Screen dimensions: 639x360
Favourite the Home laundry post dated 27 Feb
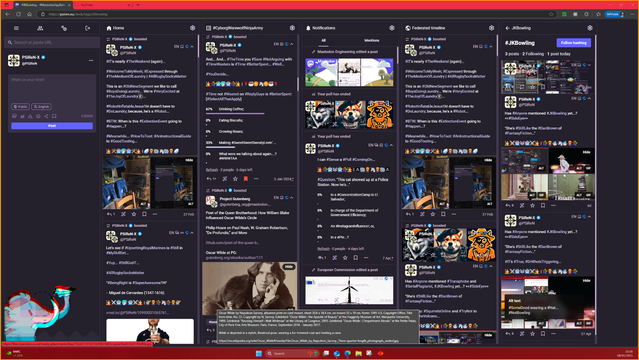134,214
